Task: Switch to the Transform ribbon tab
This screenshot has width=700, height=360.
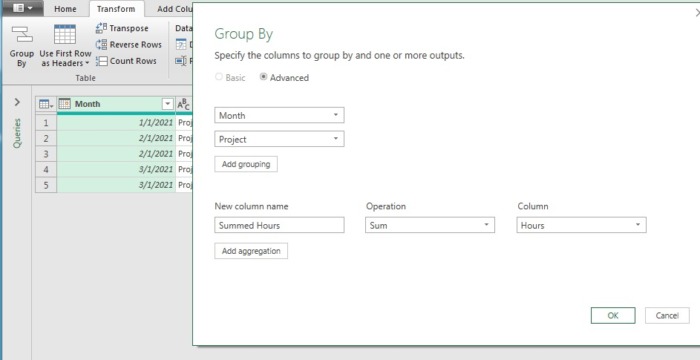Action: pos(116,9)
